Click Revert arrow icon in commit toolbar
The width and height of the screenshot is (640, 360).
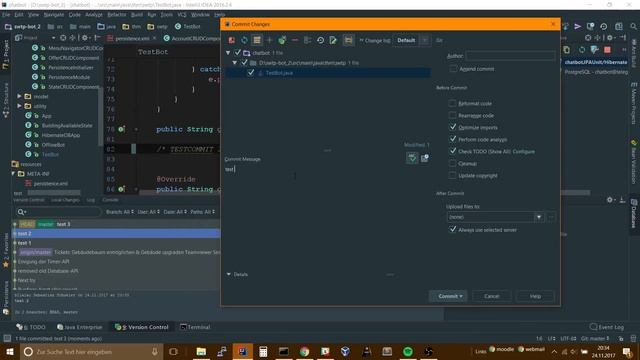click(x=320, y=40)
